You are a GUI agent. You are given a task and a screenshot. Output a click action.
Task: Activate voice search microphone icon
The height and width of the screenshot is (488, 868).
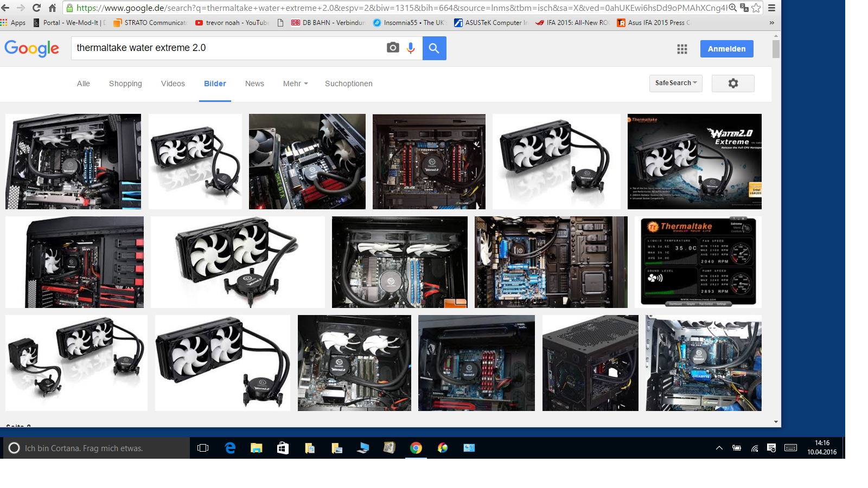tap(411, 48)
